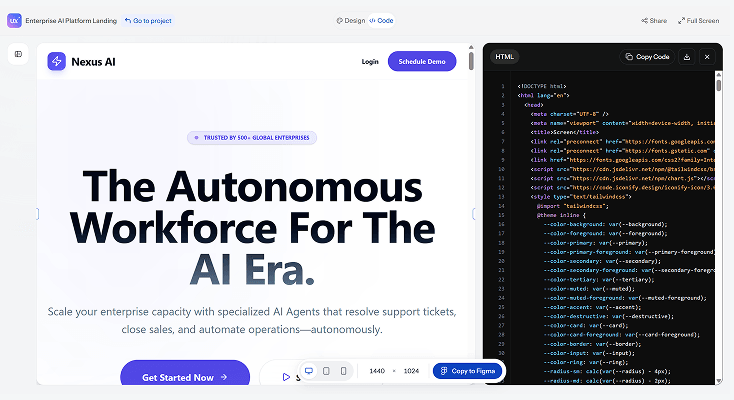Click the code panel scrollbar

pos(719,85)
